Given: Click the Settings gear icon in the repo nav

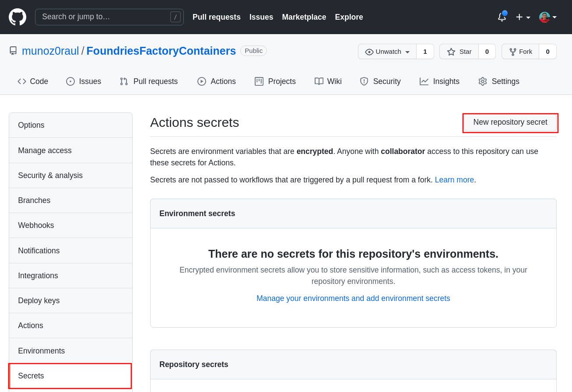Looking at the screenshot, I should pyautogui.click(x=482, y=81).
